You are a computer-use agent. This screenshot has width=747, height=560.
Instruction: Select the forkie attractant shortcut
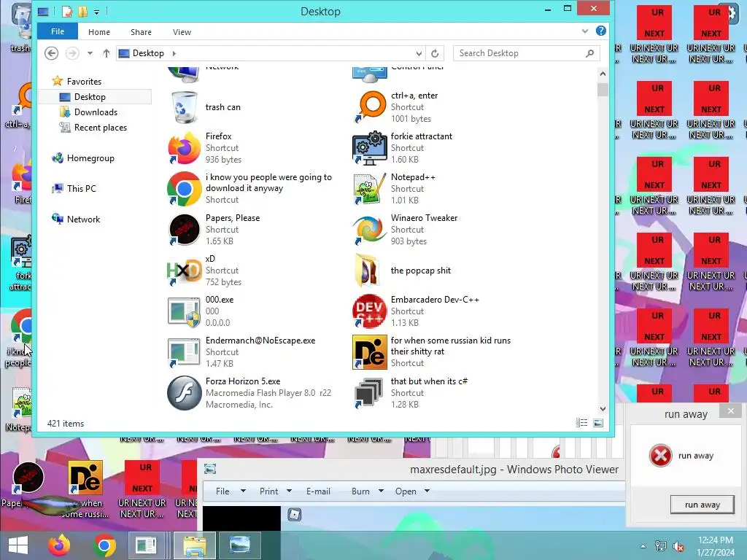(370, 148)
